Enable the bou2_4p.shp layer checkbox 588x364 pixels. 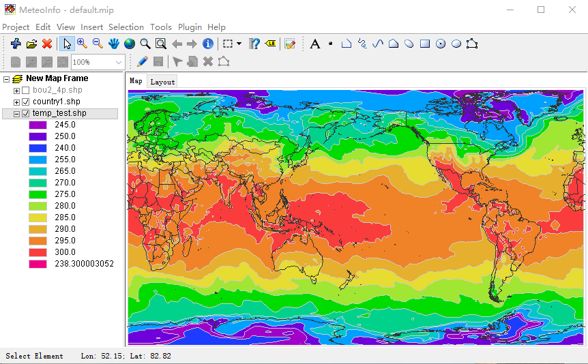26,91
